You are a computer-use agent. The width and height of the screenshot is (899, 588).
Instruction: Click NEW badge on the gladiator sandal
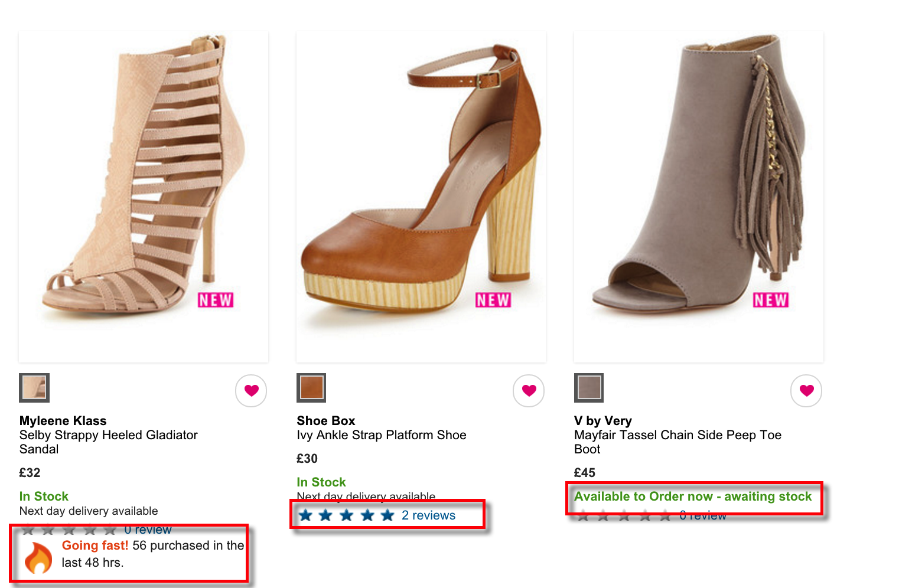(x=216, y=300)
